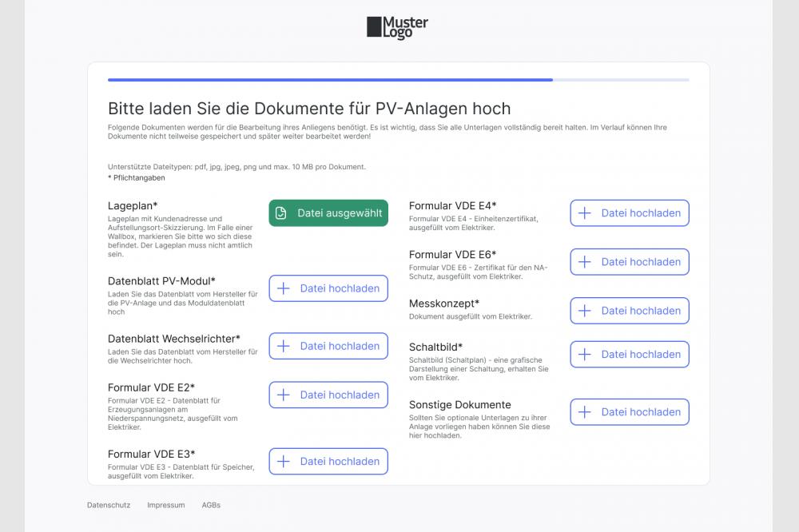Screen dimensions: 799x532
Task: Click the plus icon beside Messkonzept
Action: (585, 311)
